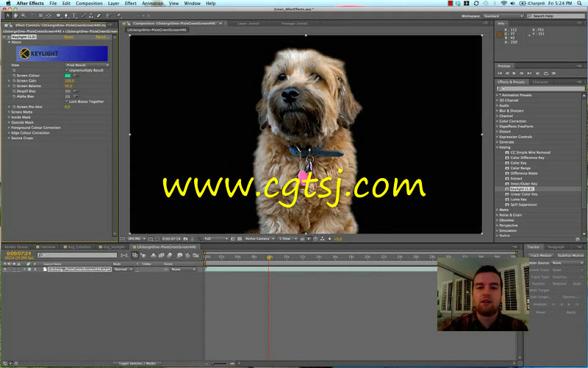Click the Track Motion button
This screenshot has width=588, height=368.
pyautogui.click(x=540, y=255)
